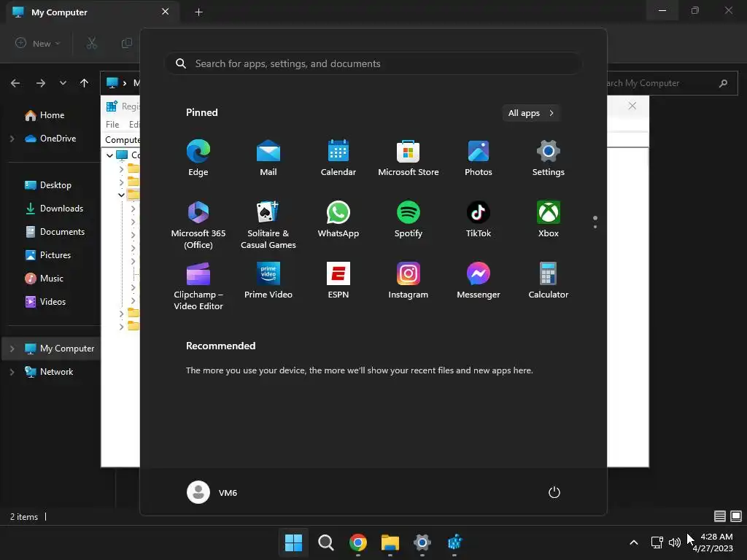Open Microsoft Store
This screenshot has width=747, height=560.
coord(409,158)
